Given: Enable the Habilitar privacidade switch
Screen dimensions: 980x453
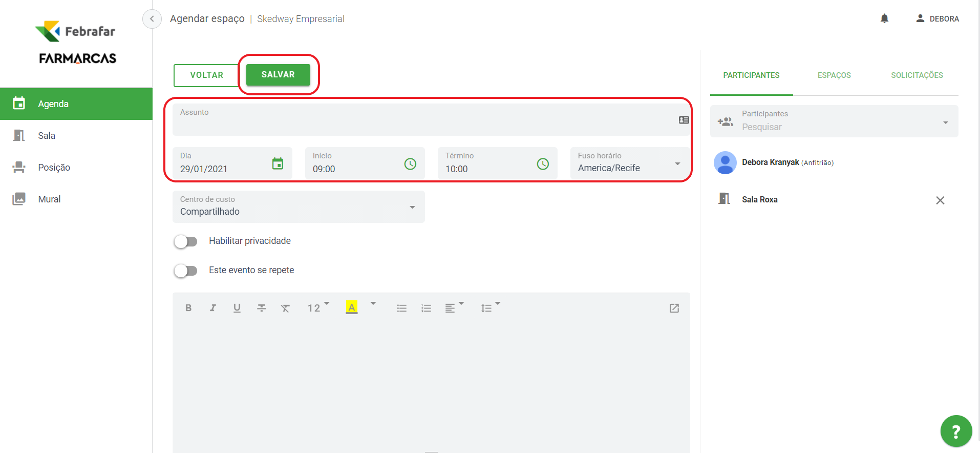Looking at the screenshot, I should click(186, 241).
